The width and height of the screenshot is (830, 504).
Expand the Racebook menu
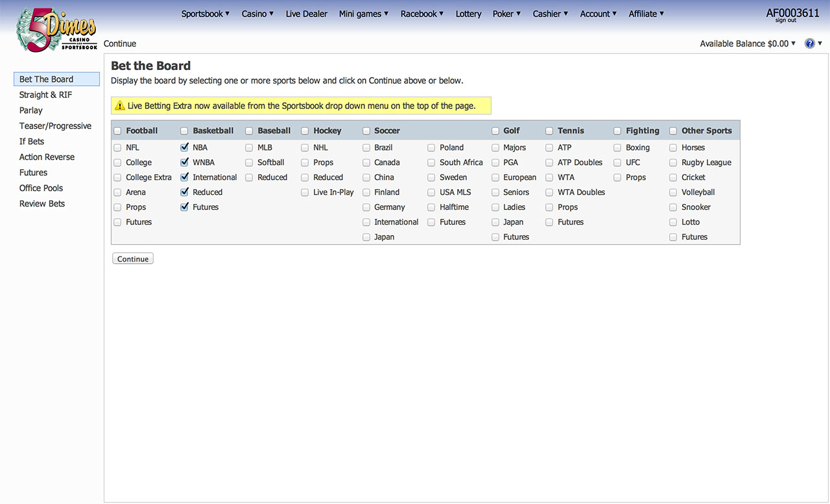[x=422, y=14]
